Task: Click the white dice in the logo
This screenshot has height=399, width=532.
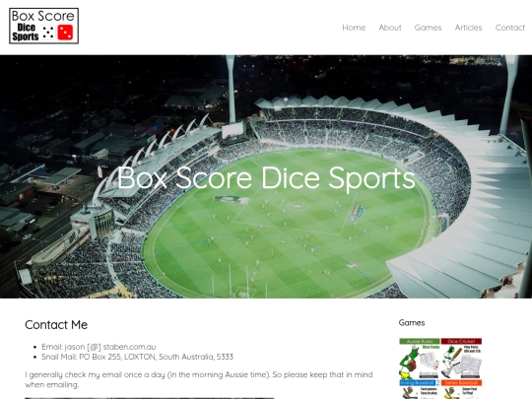Action: click(x=48, y=33)
